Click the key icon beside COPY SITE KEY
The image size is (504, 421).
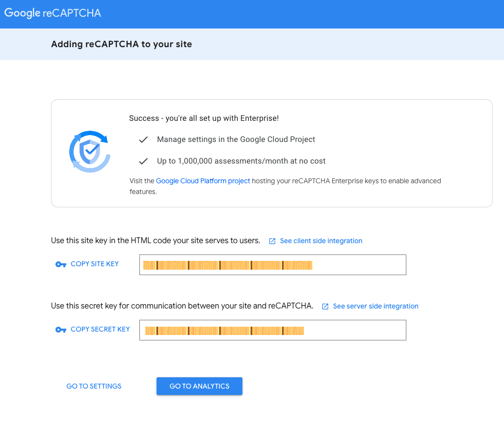pyautogui.click(x=61, y=264)
